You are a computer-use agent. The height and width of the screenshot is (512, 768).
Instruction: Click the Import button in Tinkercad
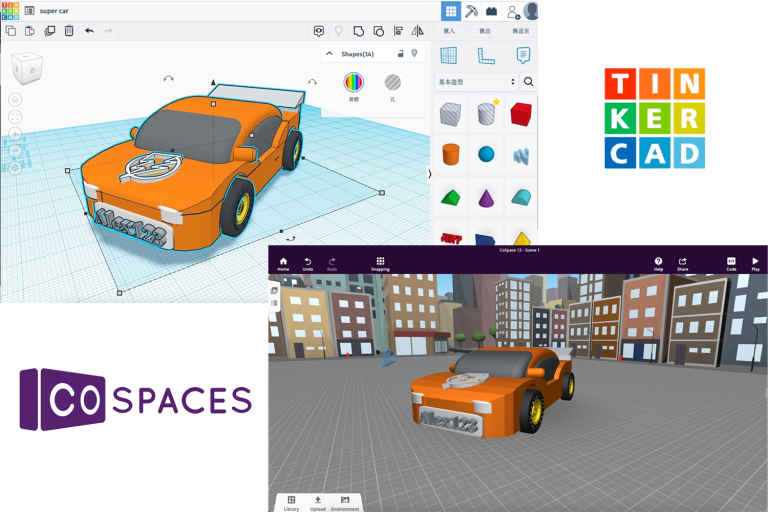449,31
